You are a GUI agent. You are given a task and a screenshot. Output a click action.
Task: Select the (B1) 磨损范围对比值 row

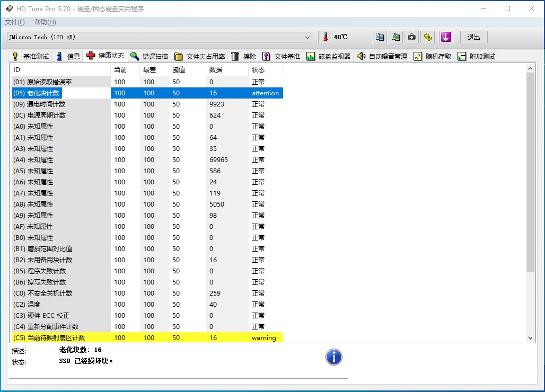(x=147, y=248)
